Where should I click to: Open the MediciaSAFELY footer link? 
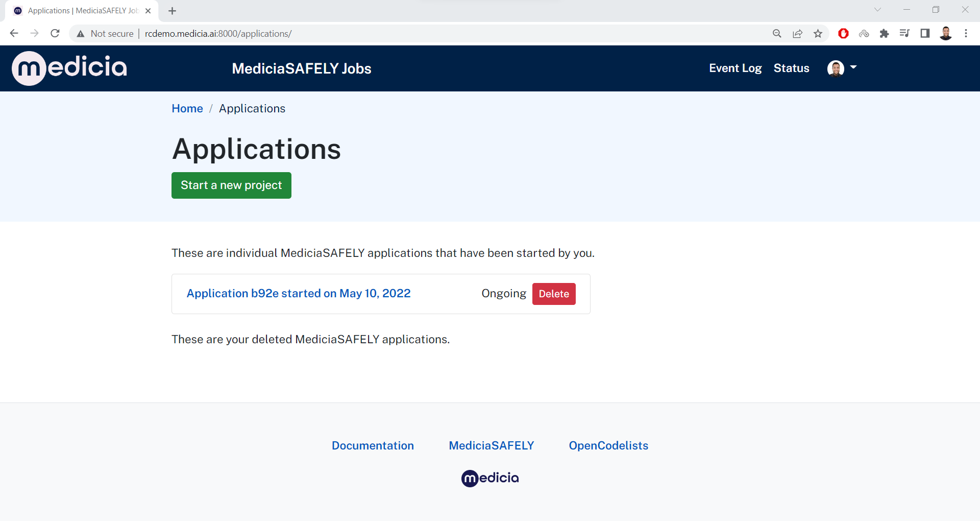pos(492,445)
